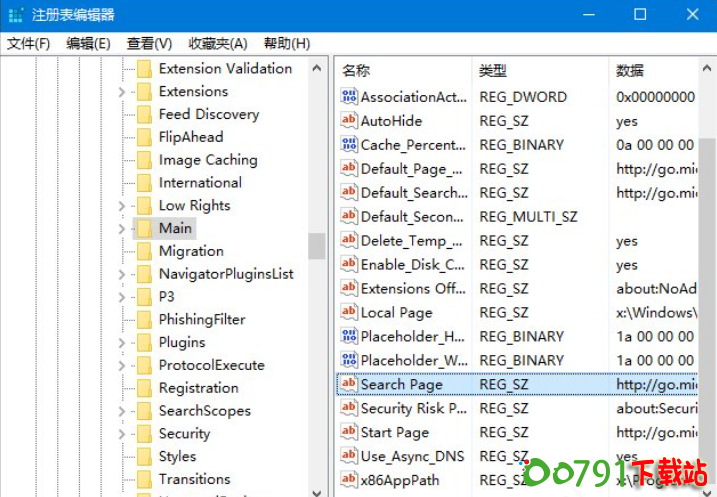The image size is (717, 497).
Task: Click the Cache_Percent binary value icon
Action: click(x=349, y=145)
